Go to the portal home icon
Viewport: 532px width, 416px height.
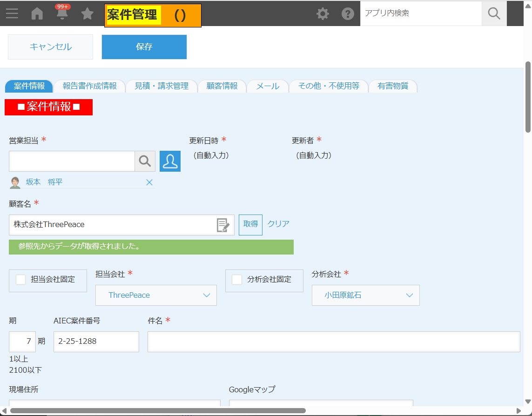point(37,13)
